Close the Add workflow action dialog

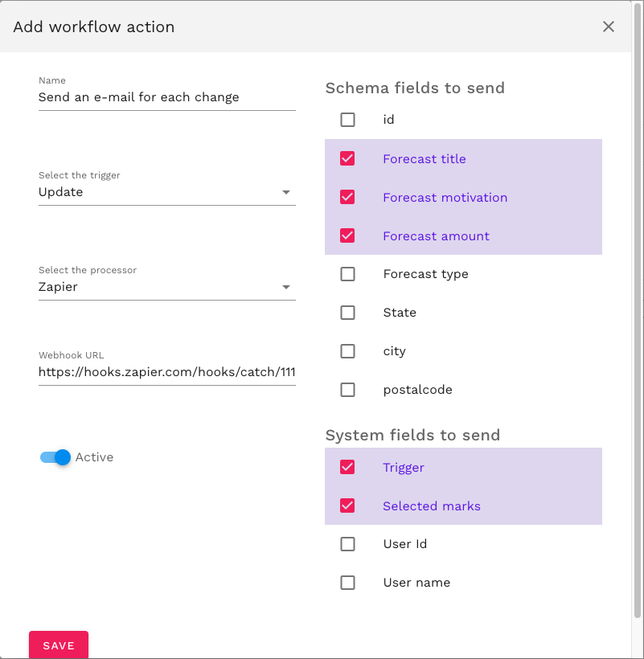pos(609,27)
